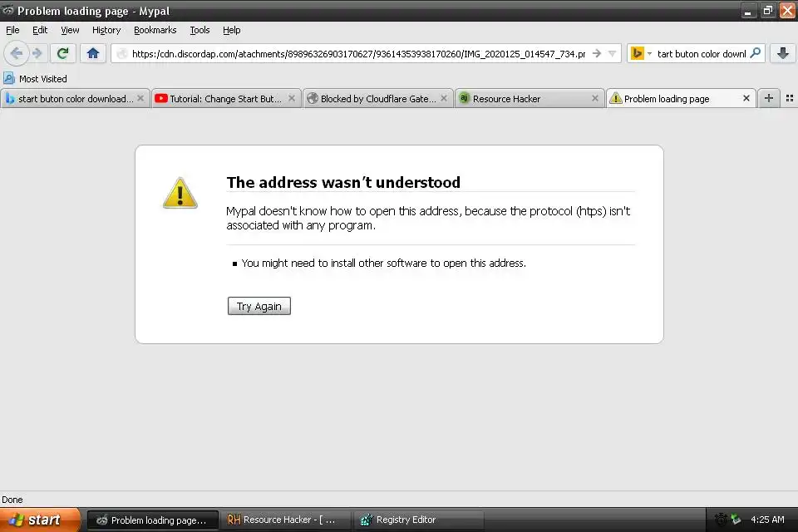Close the Resource Hacker tab
Viewport: 798px width, 532px height.
click(595, 98)
